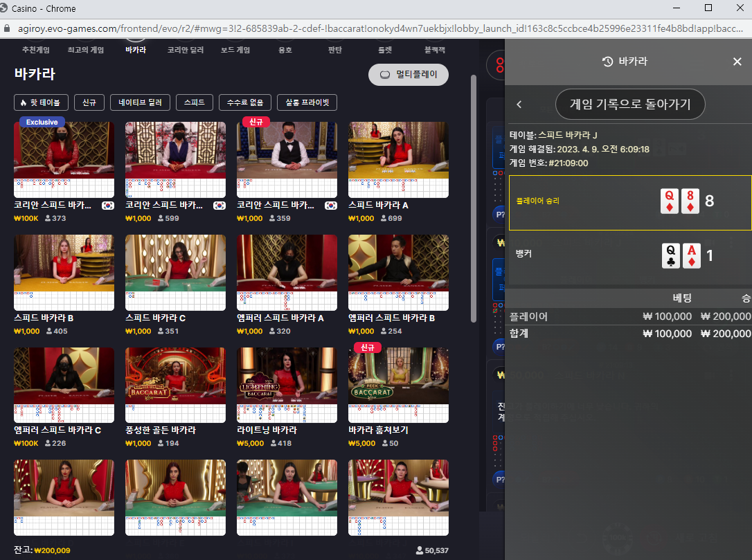Open Exclusive 코리안 스피드 바카라 ₩100K table
Screen dimensions: 752x560
[64, 160]
